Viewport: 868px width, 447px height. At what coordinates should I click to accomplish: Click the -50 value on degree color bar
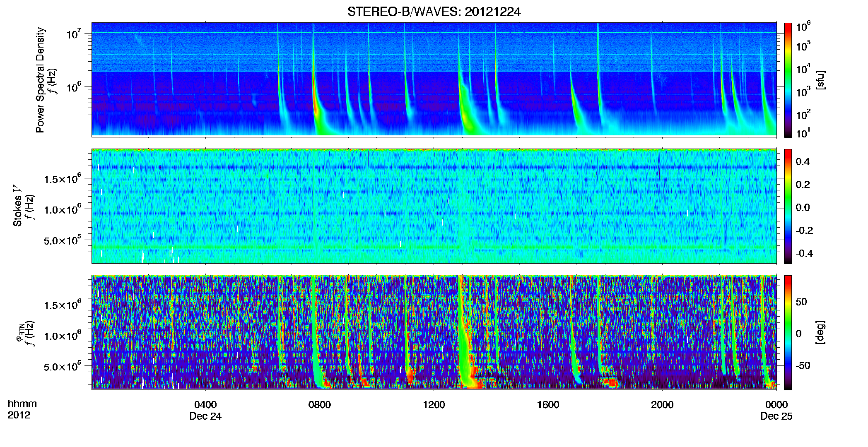click(803, 366)
